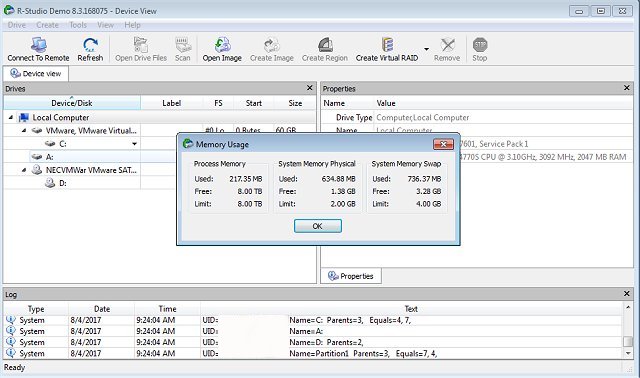640x378 pixels.
Task: Click the FS column header
Action: click(218, 103)
